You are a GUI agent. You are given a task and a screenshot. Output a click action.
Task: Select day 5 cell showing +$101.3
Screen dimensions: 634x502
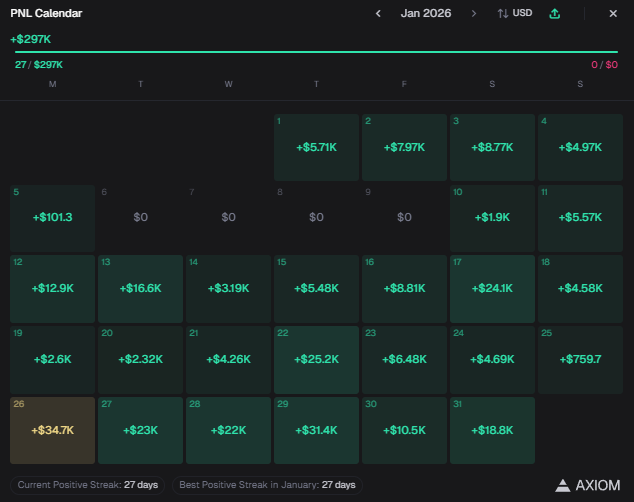click(x=53, y=218)
